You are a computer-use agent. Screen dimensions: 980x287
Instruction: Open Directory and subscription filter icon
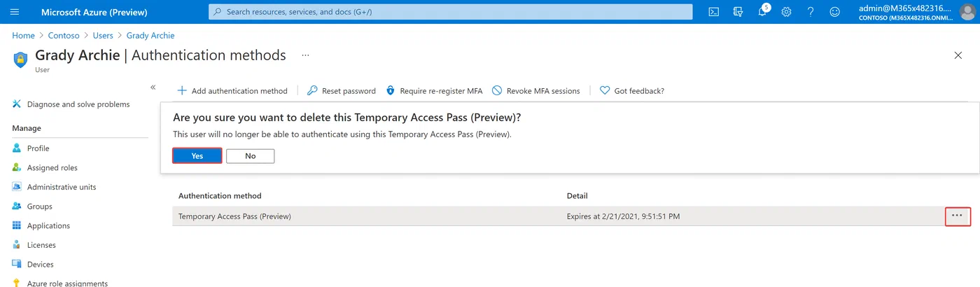pyautogui.click(x=738, y=12)
